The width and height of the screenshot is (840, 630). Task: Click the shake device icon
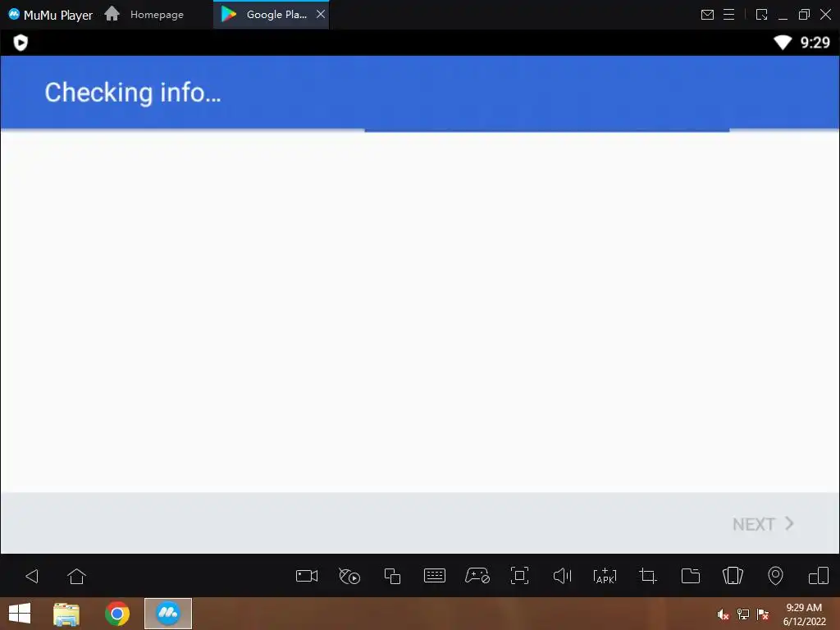733,576
